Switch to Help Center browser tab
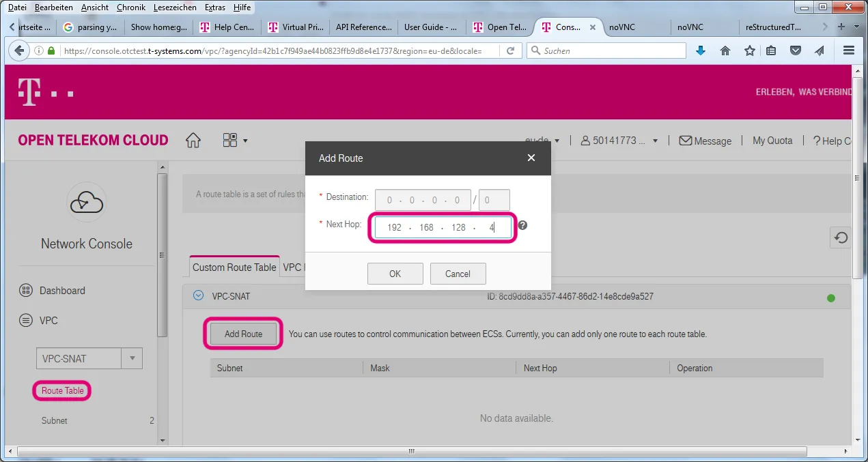 pyautogui.click(x=227, y=27)
